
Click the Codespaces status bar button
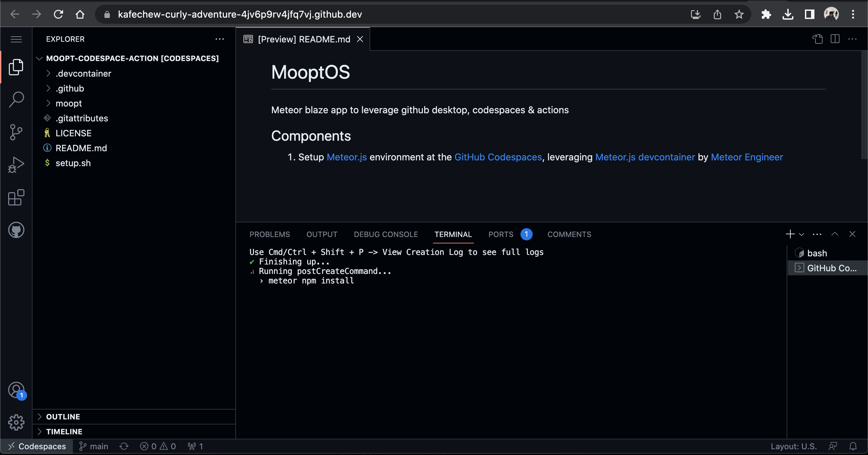36,446
